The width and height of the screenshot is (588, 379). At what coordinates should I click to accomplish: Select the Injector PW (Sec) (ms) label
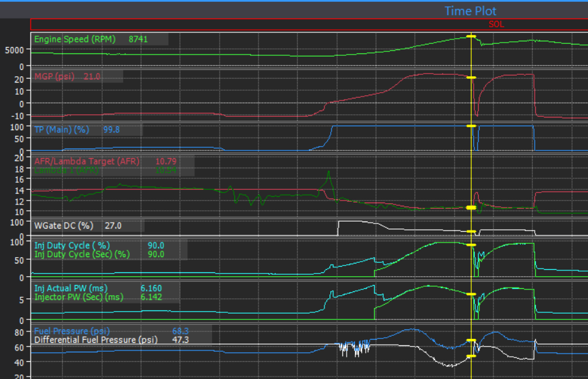[x=79, y=297]
